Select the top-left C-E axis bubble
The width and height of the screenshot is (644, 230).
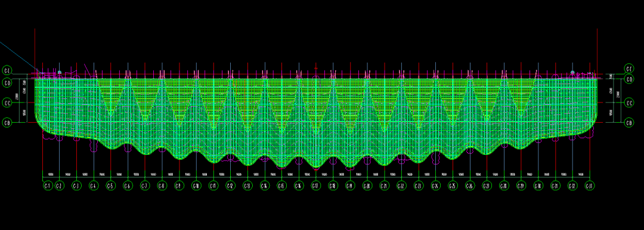pyautogui.click(x=7, y=70)
